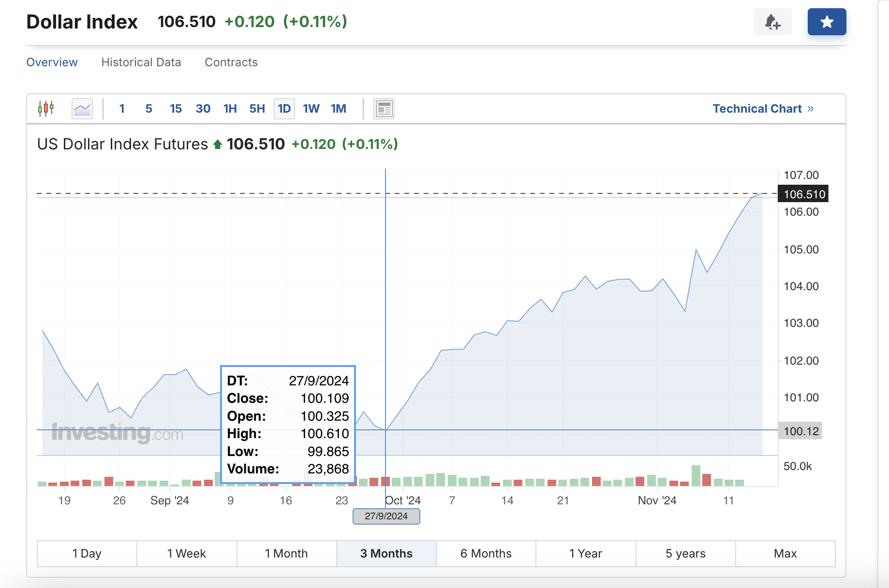Screen dimensions: 889x588
Task: Switch to candlestick chart type icon
Action: click(46, 108)
